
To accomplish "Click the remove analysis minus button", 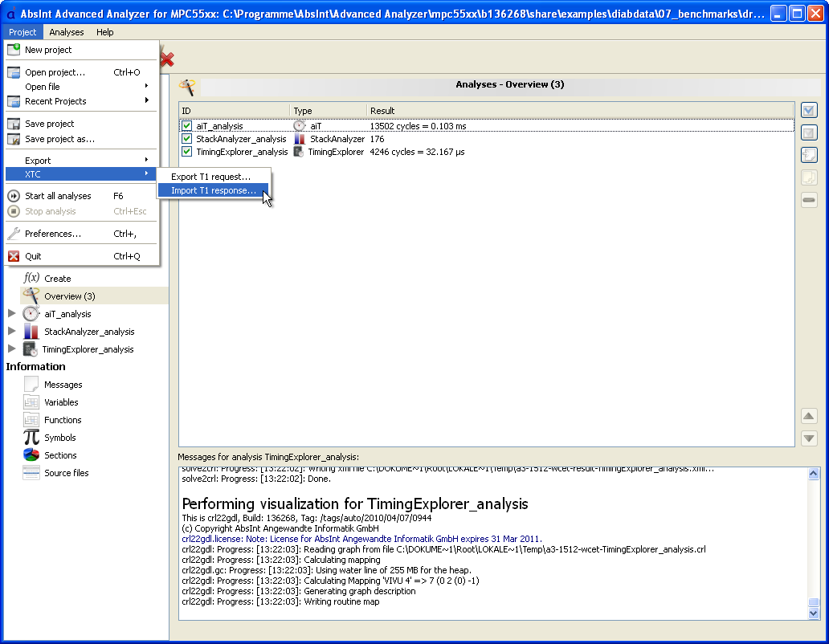I will tap(809, 200).
